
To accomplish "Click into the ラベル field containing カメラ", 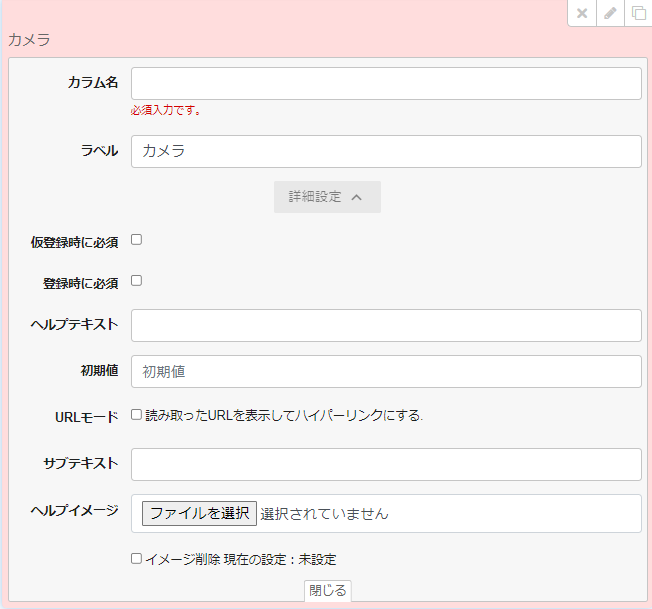I will coord(386,152).
